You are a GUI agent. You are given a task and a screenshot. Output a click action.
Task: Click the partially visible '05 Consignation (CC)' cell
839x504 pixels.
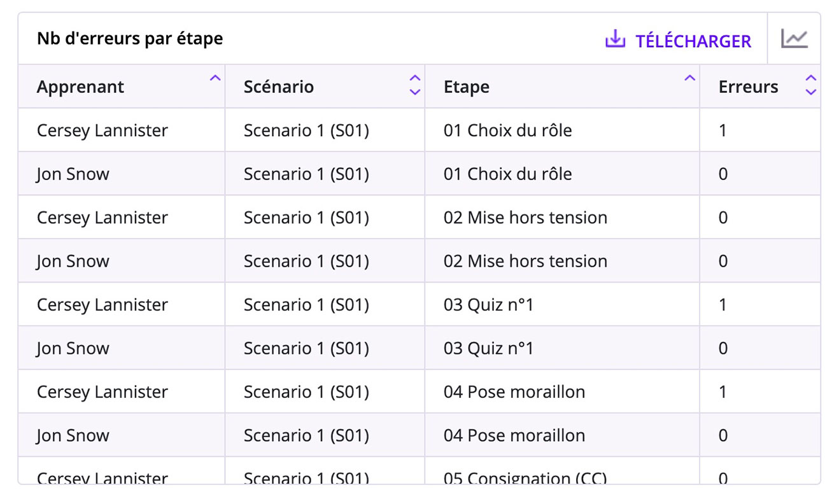click(x=525, y=476)
